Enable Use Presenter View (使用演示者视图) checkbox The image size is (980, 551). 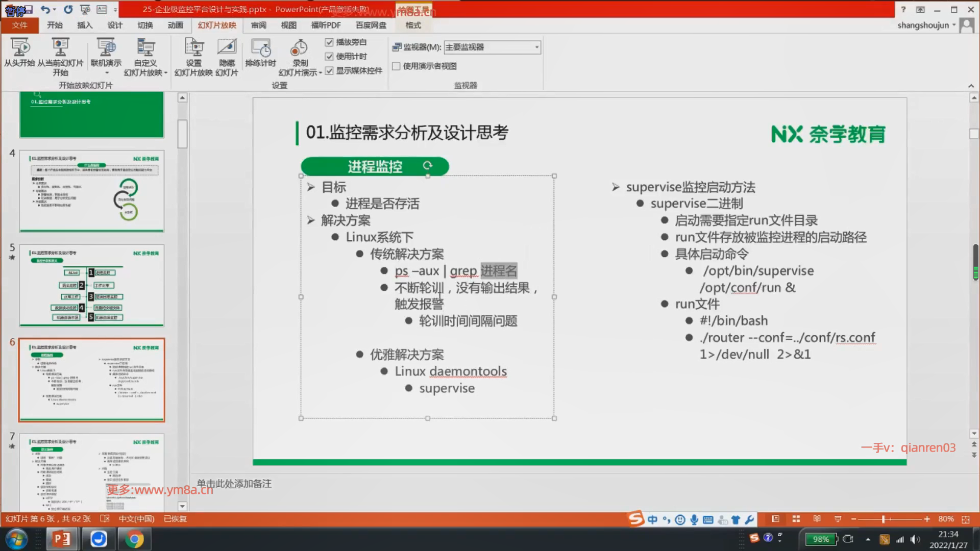coord(396,66)
